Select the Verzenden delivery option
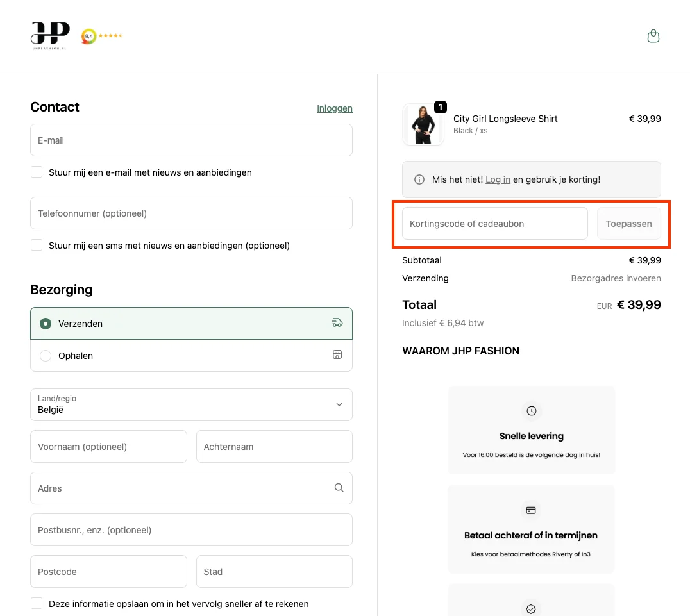The image size is (690, 616). [x=46, y=324]
